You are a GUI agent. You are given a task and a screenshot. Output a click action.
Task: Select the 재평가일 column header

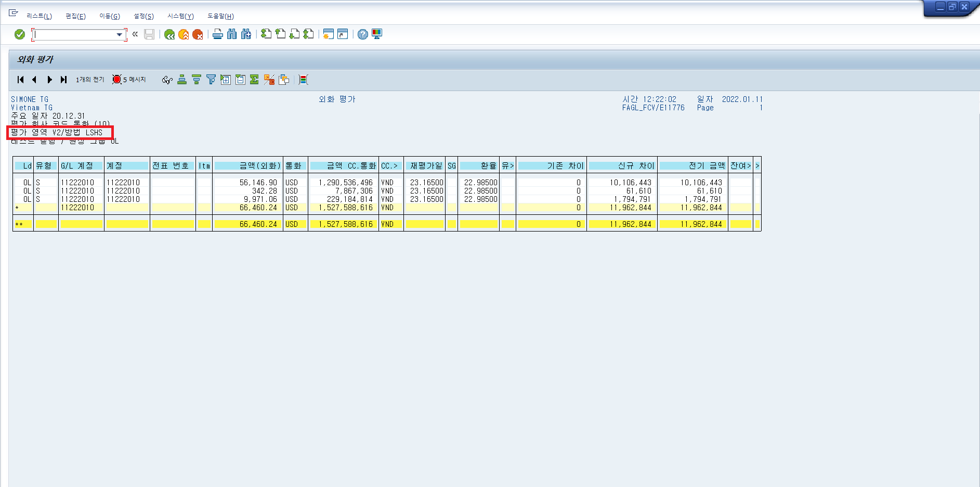coord(424,165)
